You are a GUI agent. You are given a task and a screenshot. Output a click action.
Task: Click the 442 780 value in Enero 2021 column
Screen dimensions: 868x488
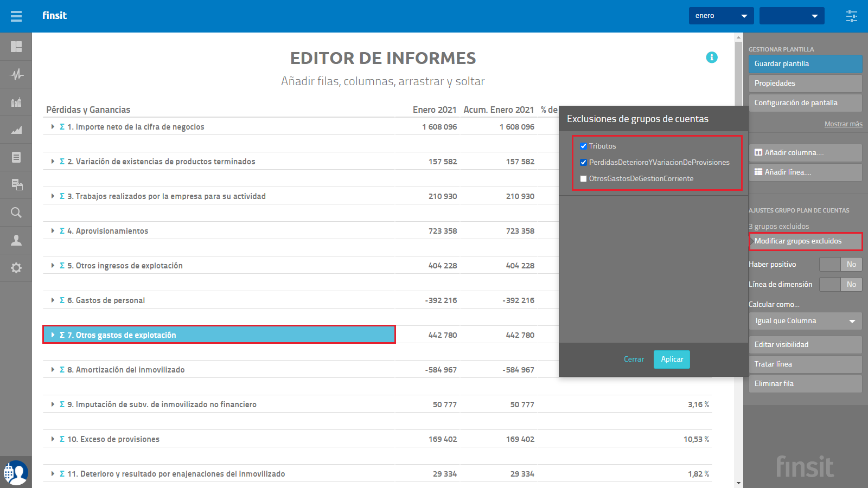[443, 335]
